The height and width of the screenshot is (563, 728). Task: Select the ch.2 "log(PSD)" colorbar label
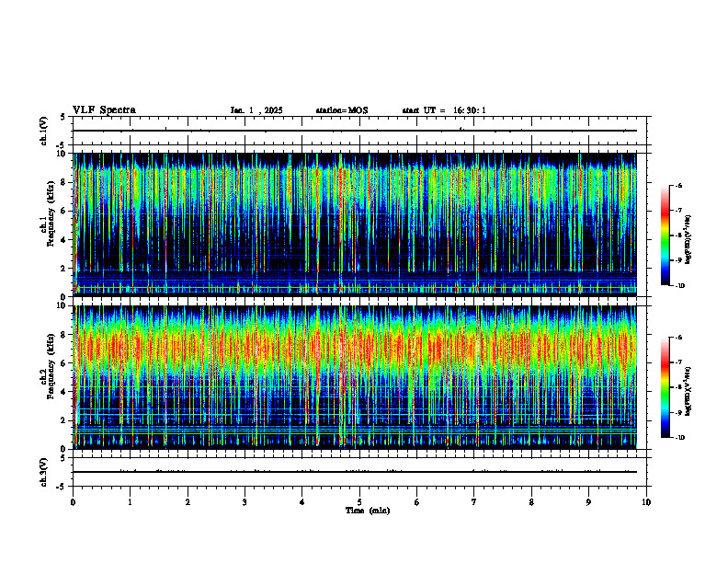pyautogui.click(x=688, y=391)
